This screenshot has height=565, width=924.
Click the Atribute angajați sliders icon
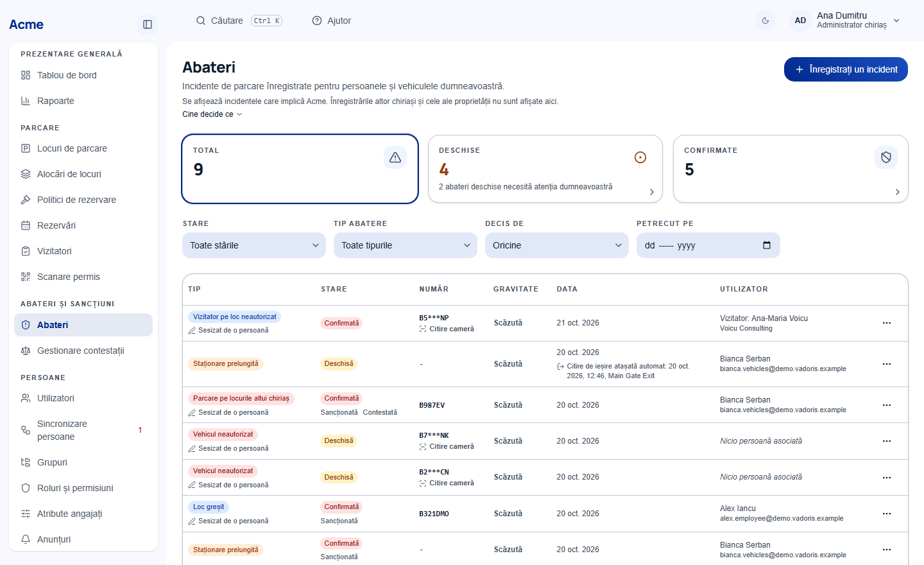[x=26, y=514]
